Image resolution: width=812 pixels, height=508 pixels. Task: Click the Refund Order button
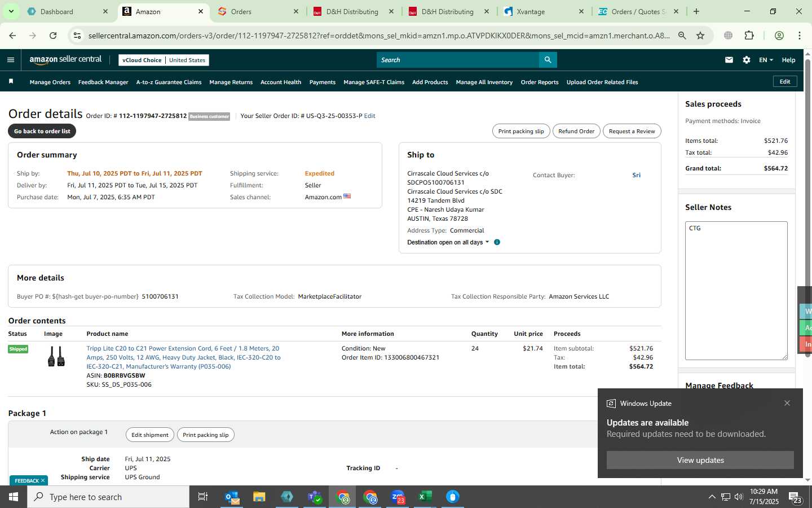pos(576,131)
